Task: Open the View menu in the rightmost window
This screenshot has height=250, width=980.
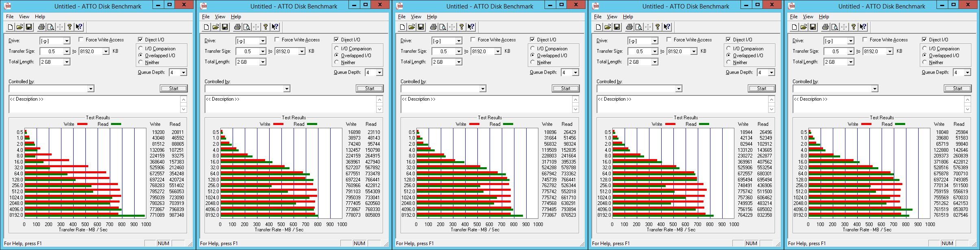Action: pyautogui.click(x=808, y=17)
